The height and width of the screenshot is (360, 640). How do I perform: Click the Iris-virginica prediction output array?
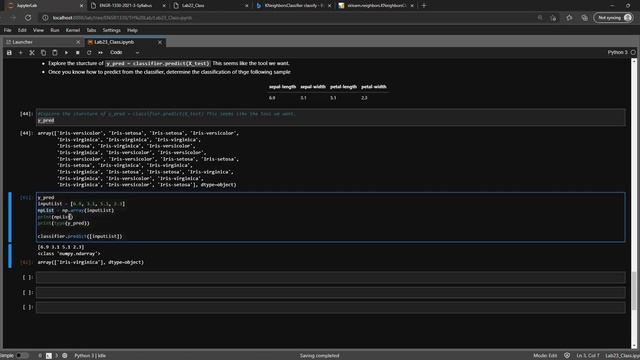(x=91, y=262)
